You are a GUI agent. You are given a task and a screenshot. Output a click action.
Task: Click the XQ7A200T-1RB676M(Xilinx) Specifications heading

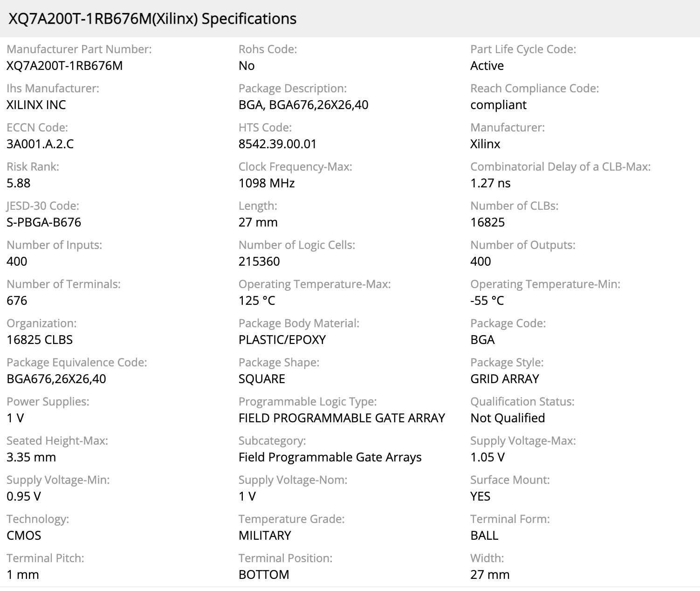pos(152,19)
